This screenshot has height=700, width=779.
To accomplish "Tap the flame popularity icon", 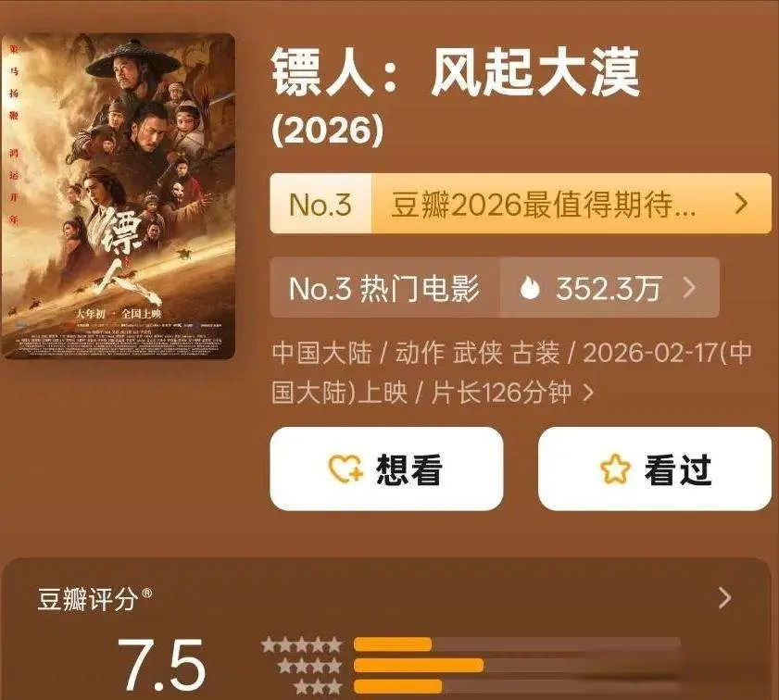I will click(530, 287).
